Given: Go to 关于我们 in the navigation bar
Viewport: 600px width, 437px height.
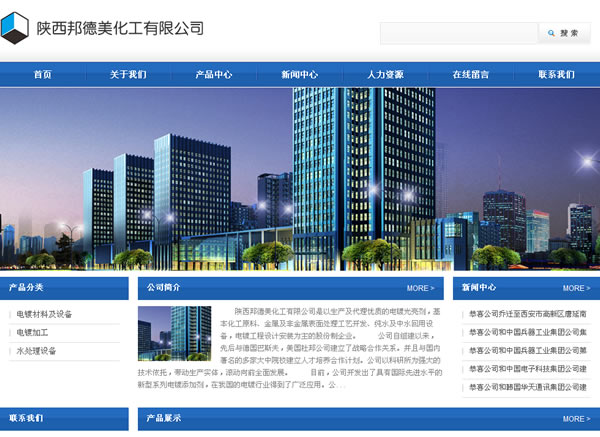Looking at the screenshot, I should [128, 74].
